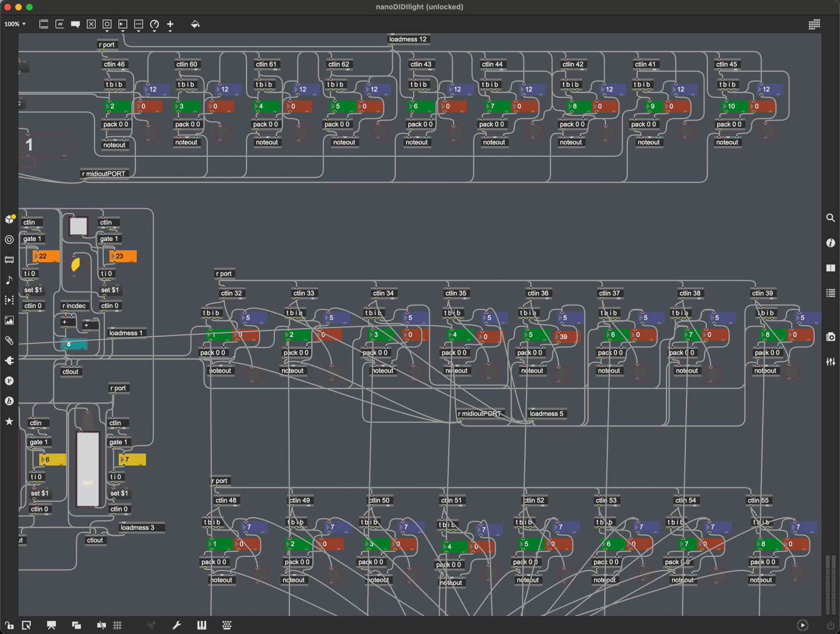
Task: Toggle grid visibility in bottom toolbar
Action: click(x=118, y=625)
